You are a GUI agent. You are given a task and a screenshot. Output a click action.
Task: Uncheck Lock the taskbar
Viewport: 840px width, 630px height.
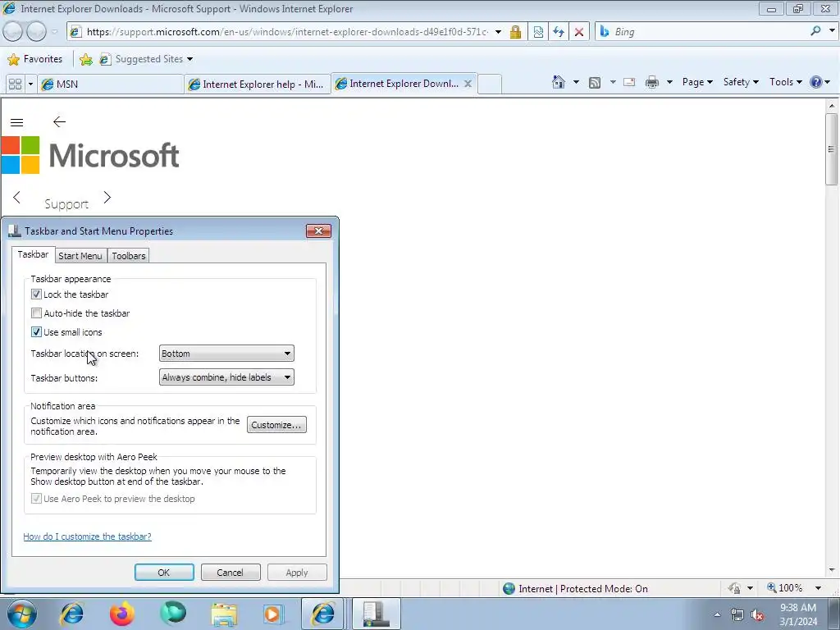[36, 294]
